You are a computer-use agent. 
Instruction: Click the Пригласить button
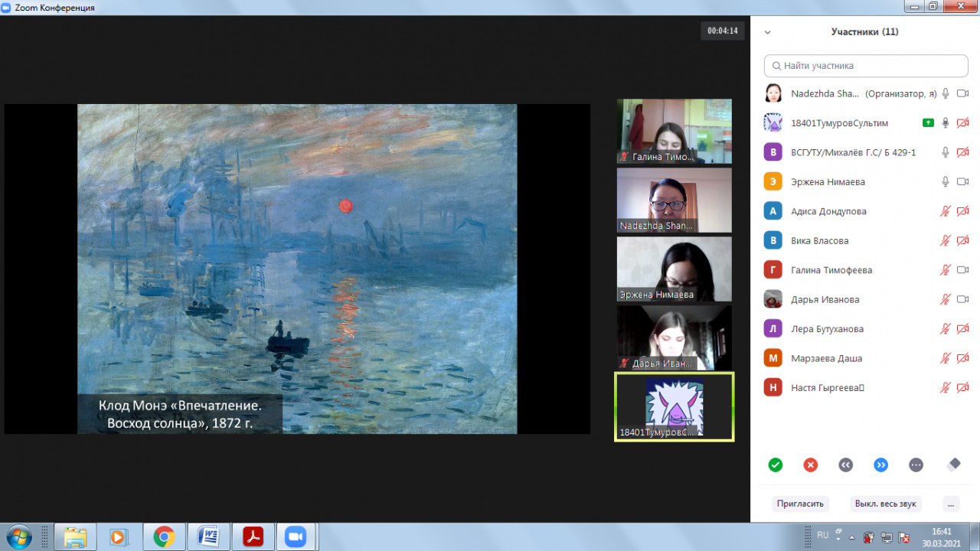(800, 504)
